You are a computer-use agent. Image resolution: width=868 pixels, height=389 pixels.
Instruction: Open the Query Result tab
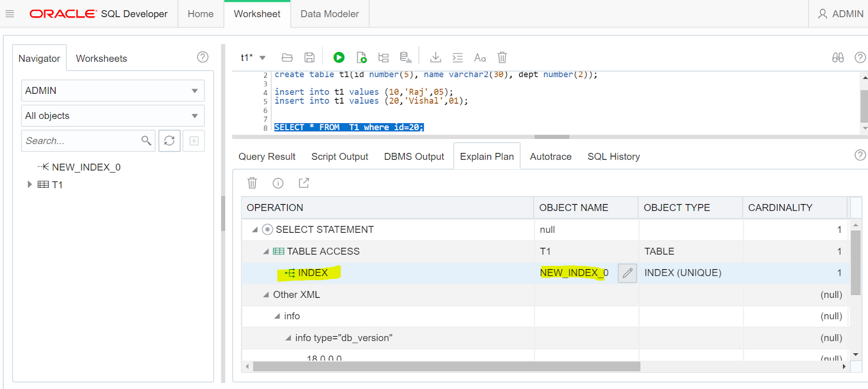point(267,157)
